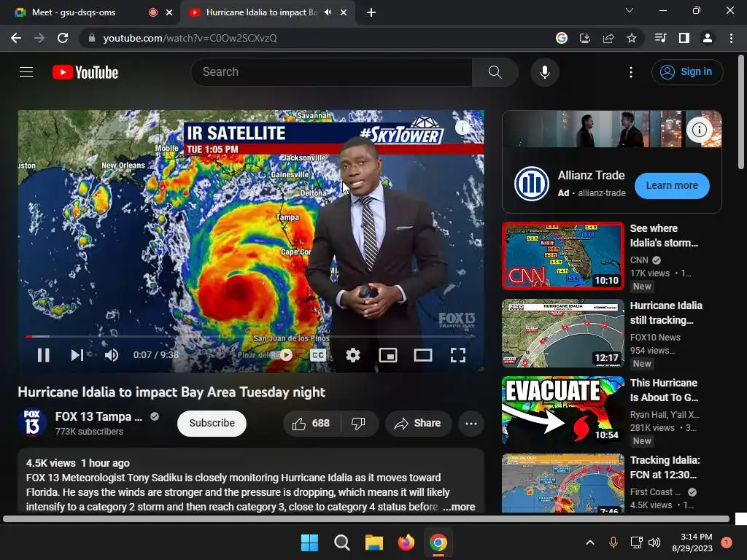This screenshot has width=747, height=560.
Task: Click Google icon in address bar
Action: point(562,38)
